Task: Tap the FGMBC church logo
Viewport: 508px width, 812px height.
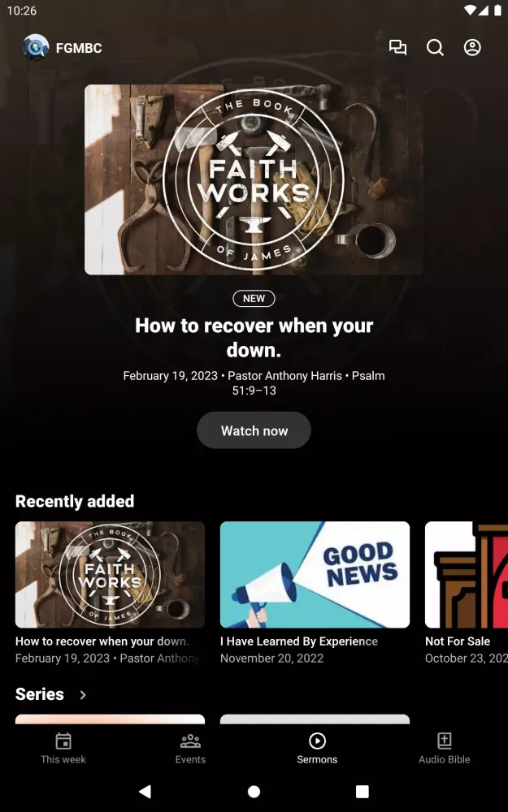Action: [35, 47]
